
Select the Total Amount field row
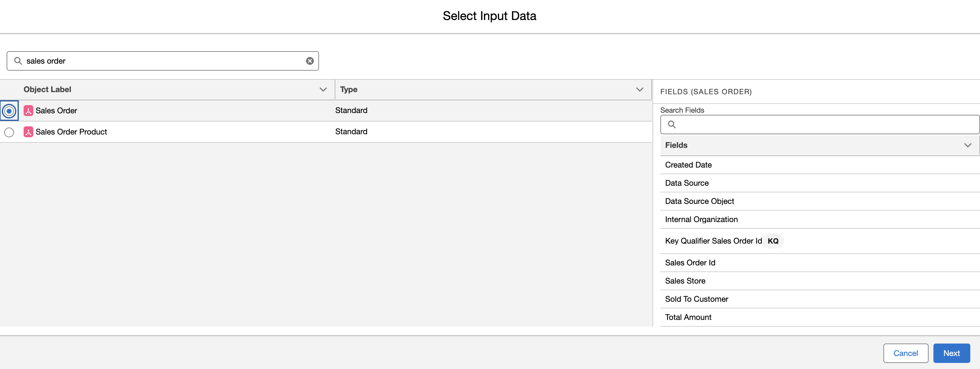[688, 317]
